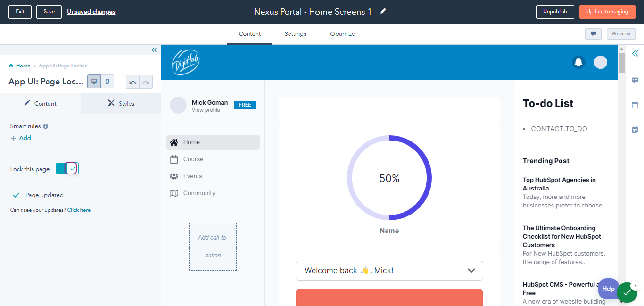Click the CONTACT.TO_DO list item

(x=559, y=129)
